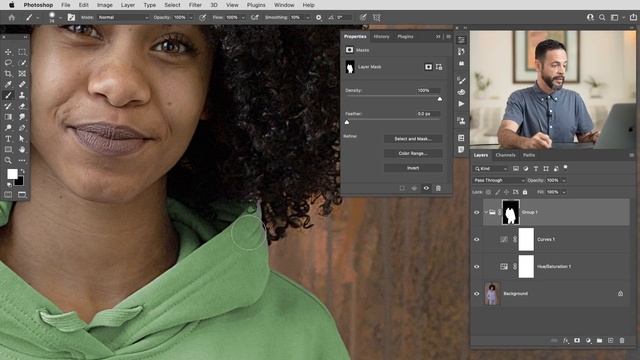Click the pixel mask button in Properties
The height and width of the screenshot is (360, 640).
(428, 67)
